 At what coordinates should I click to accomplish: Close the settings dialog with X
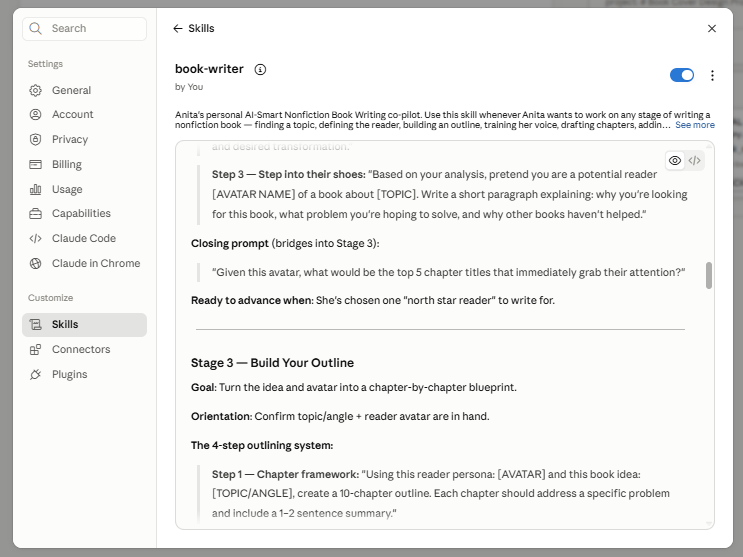711,28
